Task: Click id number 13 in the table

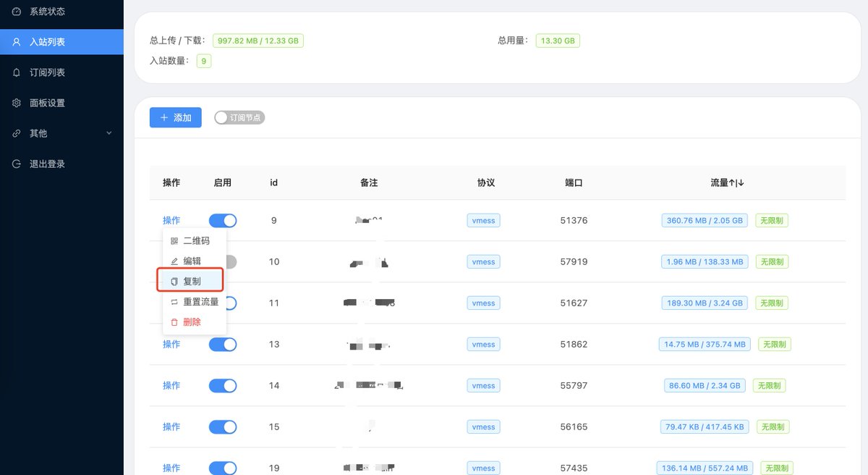Action: pyautogui.click(x=274, y=345)
